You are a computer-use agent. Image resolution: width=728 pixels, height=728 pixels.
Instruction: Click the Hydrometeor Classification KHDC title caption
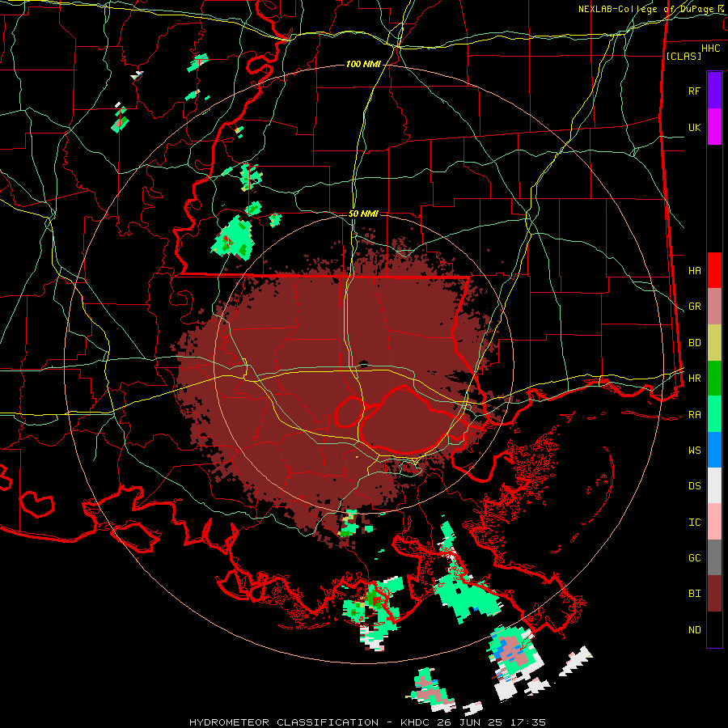(367, 722)
